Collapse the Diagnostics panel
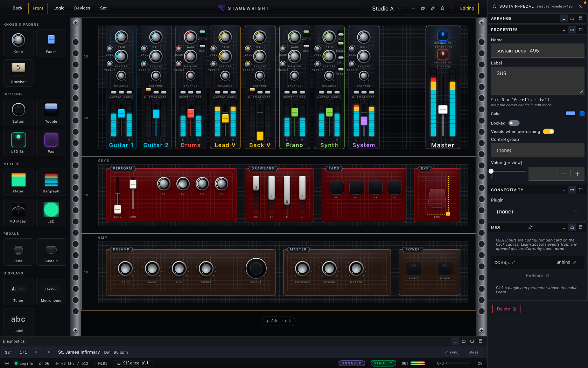 pyautogui.click(x=455, y=341)
